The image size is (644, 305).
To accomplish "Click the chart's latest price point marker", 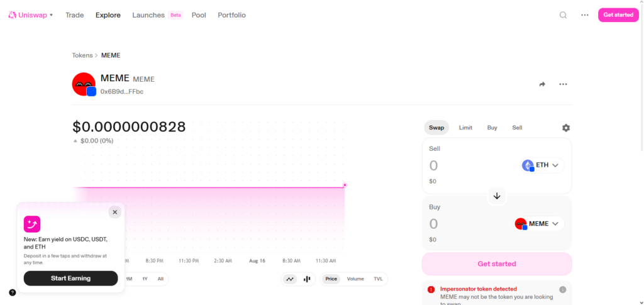I will (x=345, y=185).
